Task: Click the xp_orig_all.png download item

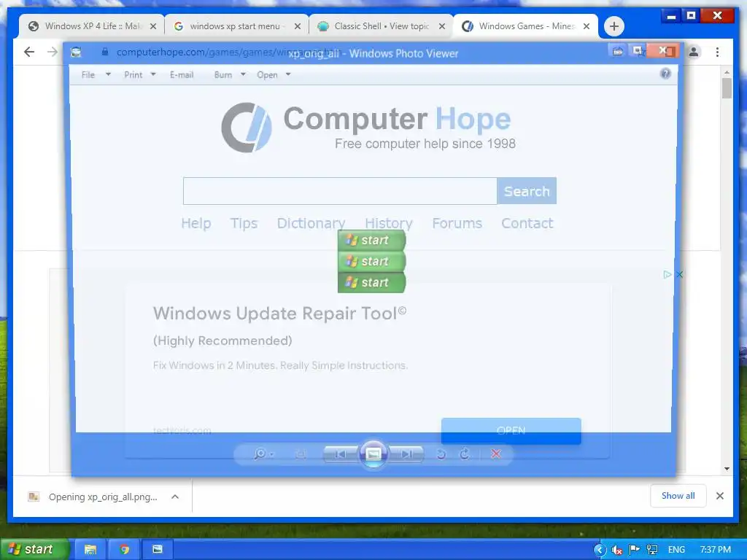Action: tap(93, 497)
